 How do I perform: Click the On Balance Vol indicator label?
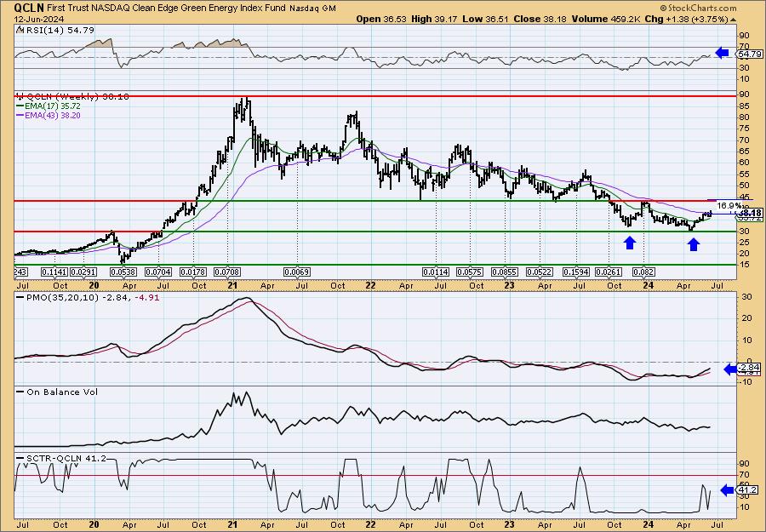coord(57,392)
